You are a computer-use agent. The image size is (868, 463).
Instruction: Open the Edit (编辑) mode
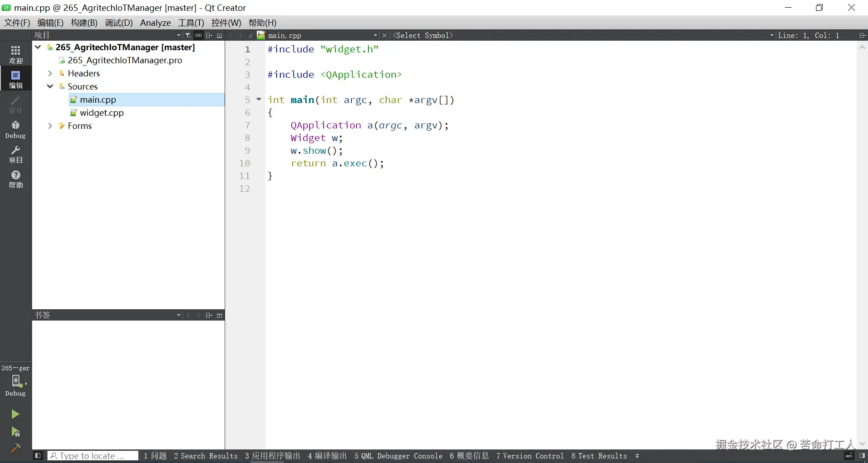tap(16, 79)
